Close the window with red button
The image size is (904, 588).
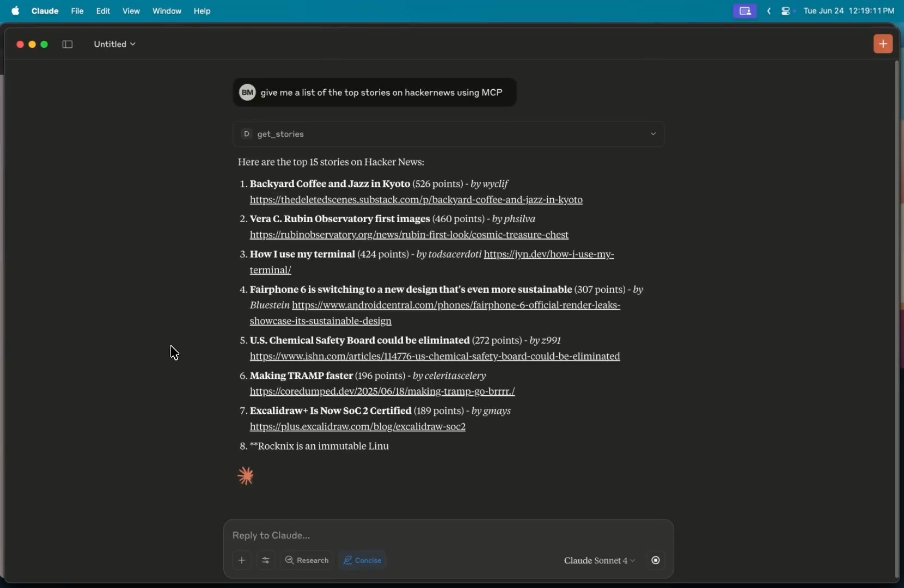(x=20, y=45)
